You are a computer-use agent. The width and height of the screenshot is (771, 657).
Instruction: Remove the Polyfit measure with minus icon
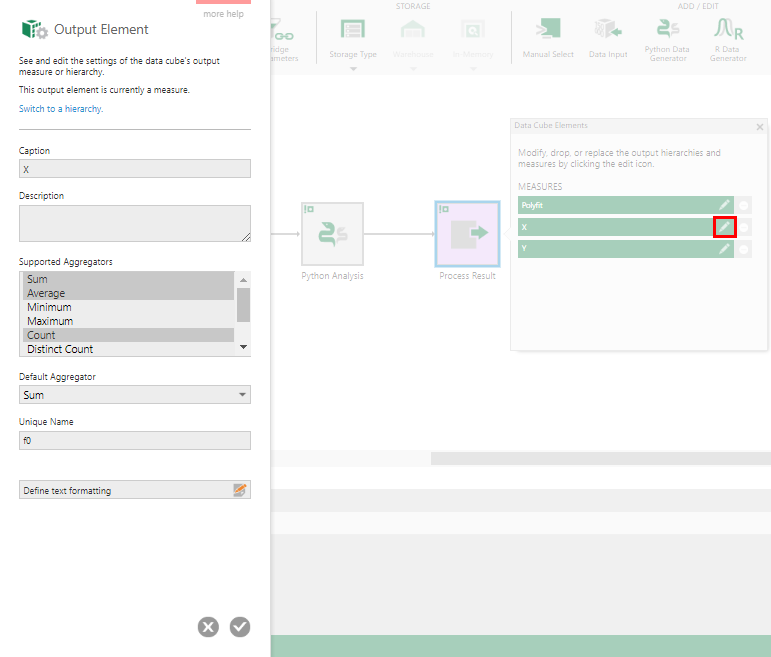[744, 205]
